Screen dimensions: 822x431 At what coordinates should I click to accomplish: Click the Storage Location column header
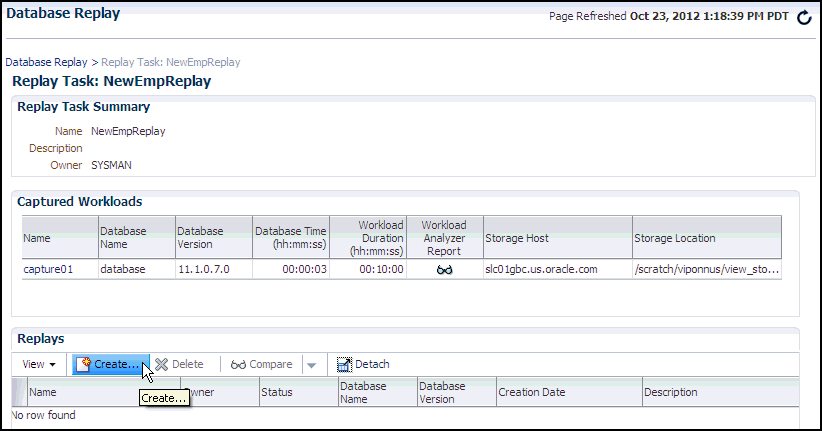click(675, 238)
